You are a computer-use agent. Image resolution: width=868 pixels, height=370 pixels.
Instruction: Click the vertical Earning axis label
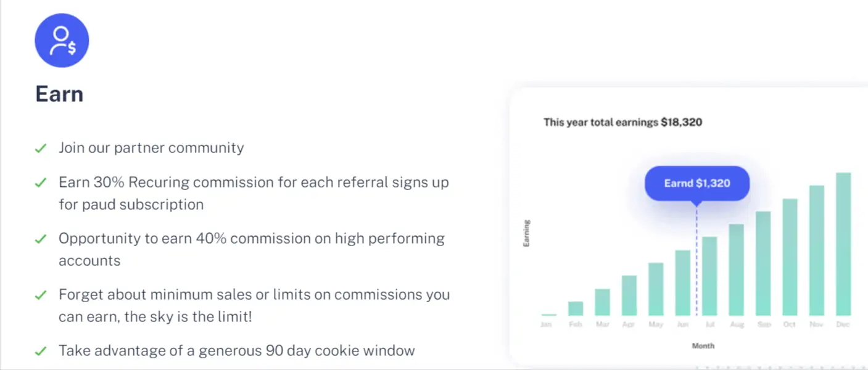click(x=526, y=233)
